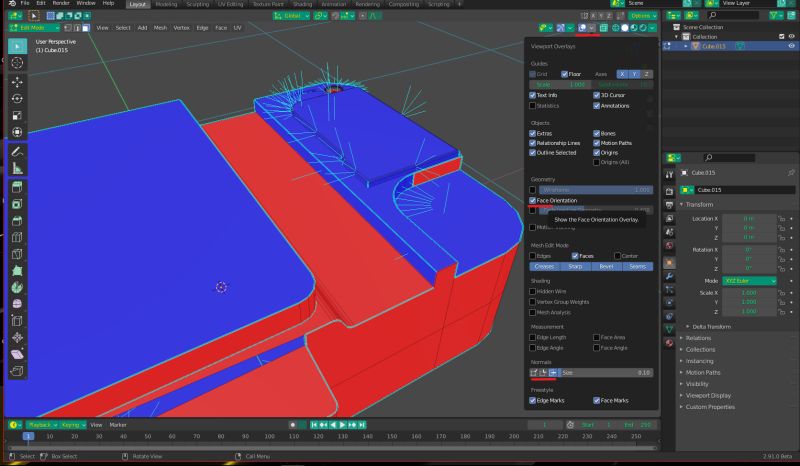Jump to the timeline end frame button
800x466 pixels.
coord(362,425)
